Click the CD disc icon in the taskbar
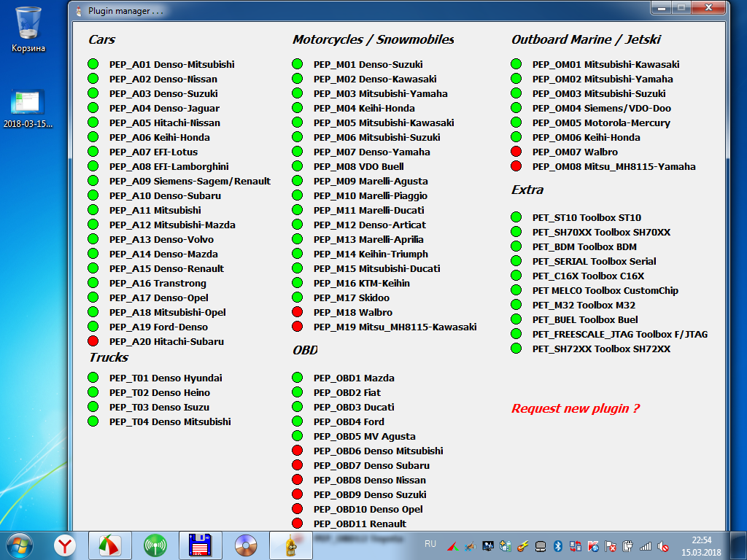747x560 pixels. [x=246, y=545]
